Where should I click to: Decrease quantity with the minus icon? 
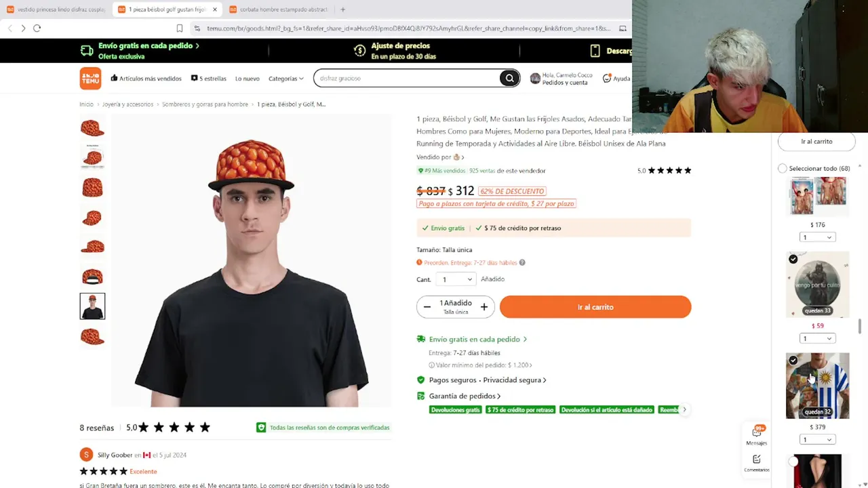(427, 307)
